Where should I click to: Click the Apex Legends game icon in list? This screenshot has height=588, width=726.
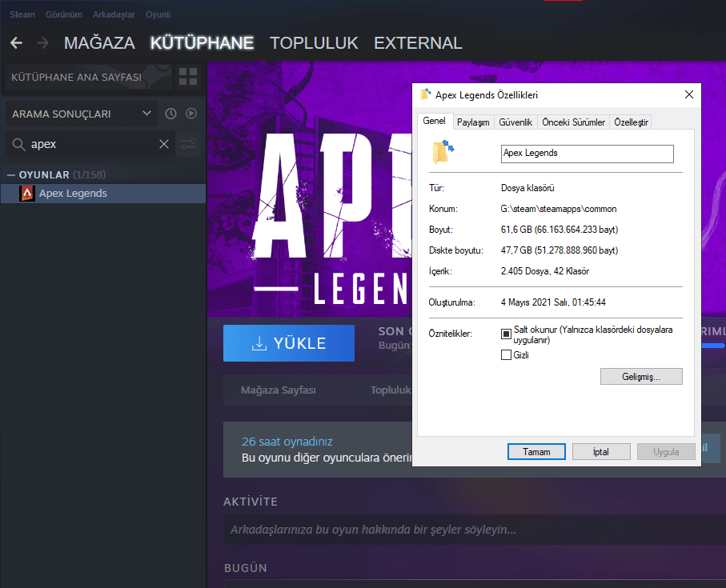(x=27, y=194)
